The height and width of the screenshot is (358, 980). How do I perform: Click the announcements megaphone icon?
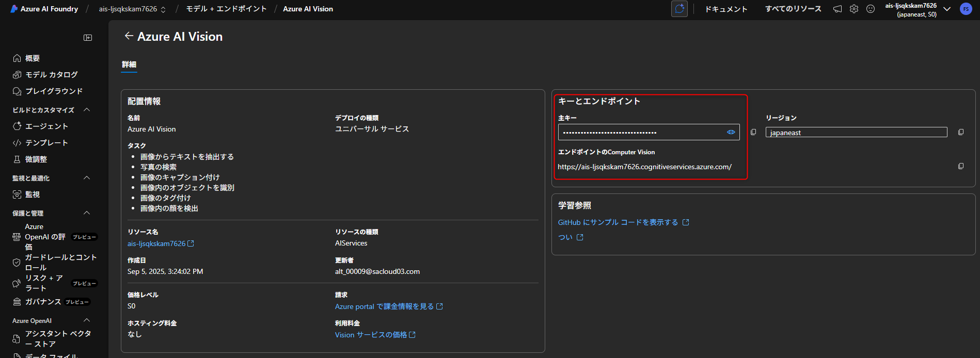pos(837,9)
